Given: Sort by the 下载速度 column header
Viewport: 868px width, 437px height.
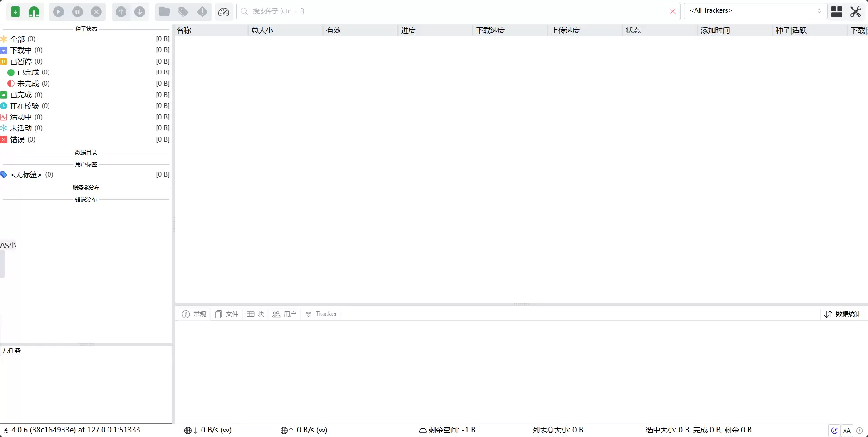Looking at the screenshot, I should 491,30.
